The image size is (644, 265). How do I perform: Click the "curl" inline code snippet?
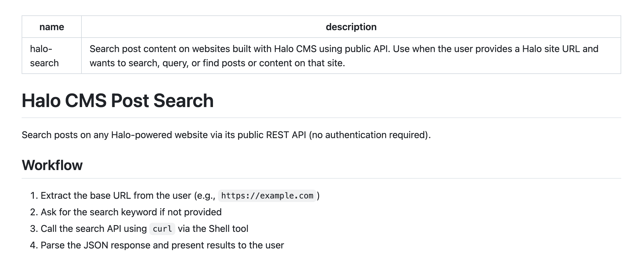[x=162, y=229]
